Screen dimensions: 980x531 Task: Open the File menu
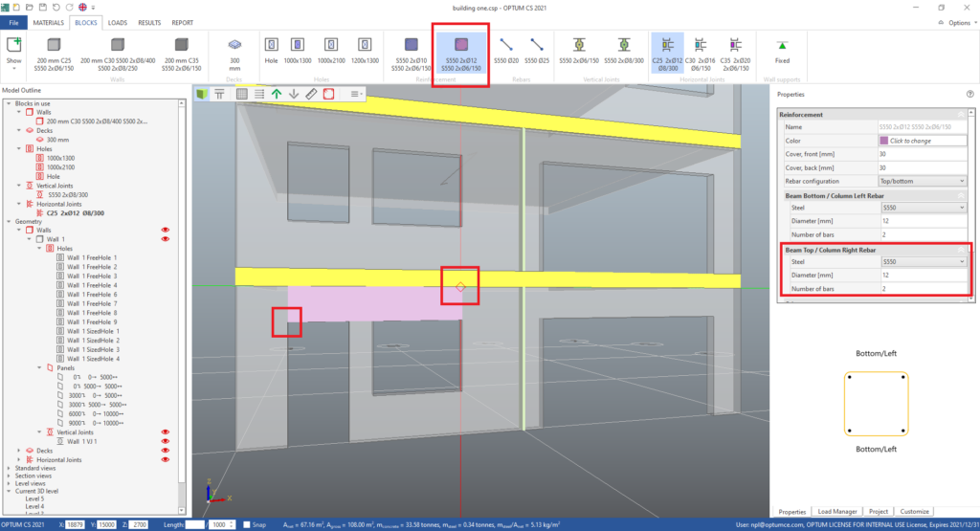tap(13, 21)
